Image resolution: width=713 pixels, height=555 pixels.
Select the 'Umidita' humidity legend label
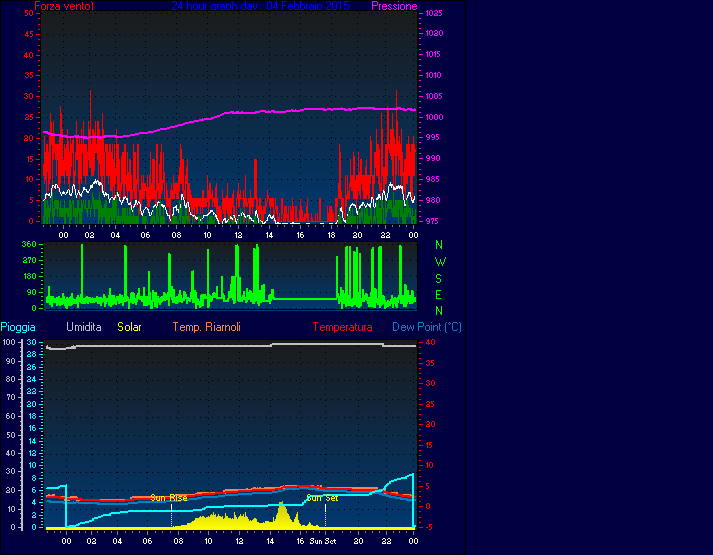click(84, 327)
